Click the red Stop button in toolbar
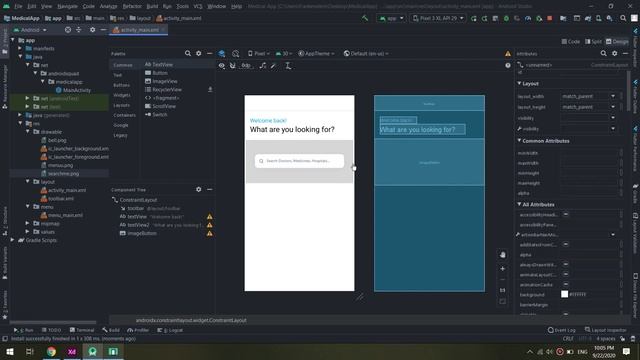The height and width of the screenshot is (360, 640). pyautogui.click(x=550, y=18)
